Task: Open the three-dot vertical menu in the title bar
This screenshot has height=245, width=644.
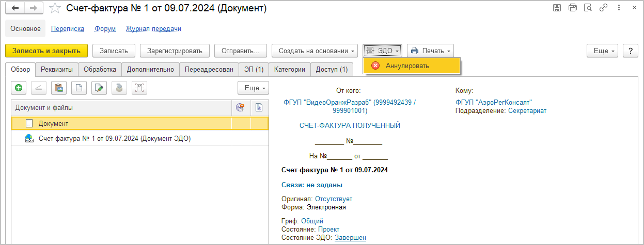Action: pyautogui.click(x=618, y=8)
